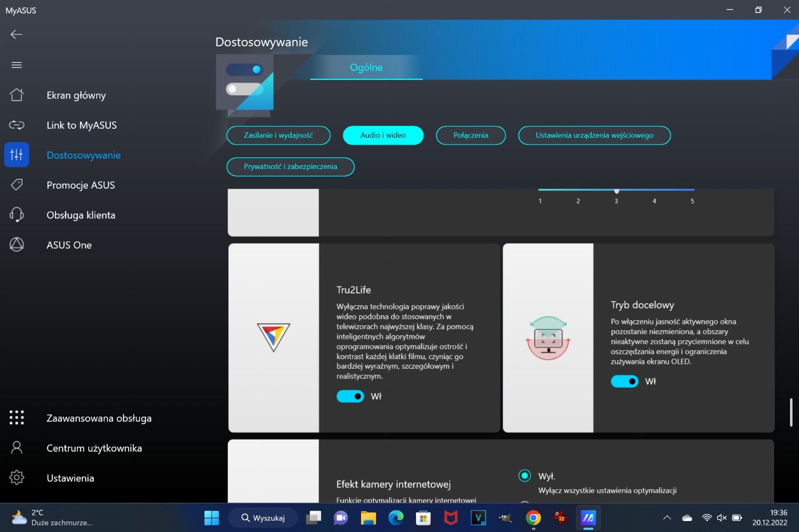The image size is (799, 532).
Task: Click MyASUS icon in taskbar
Action: coord(588,518)
